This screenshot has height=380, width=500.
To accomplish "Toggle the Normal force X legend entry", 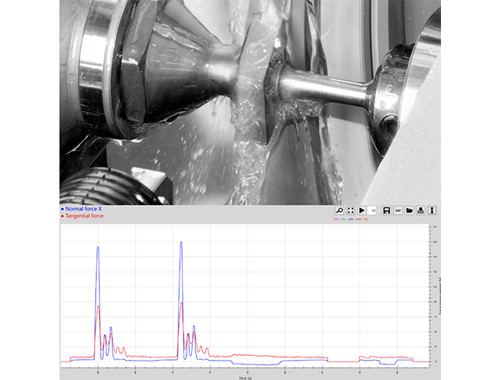I will tap(82, 209).
